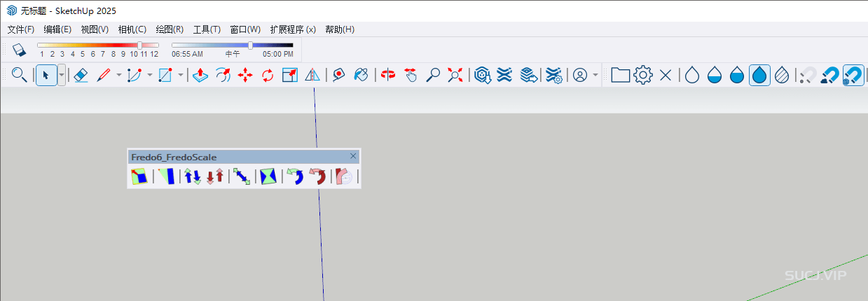
Task: Pick FredoScale diagonal planar shear tool
Action: (242, 176)
